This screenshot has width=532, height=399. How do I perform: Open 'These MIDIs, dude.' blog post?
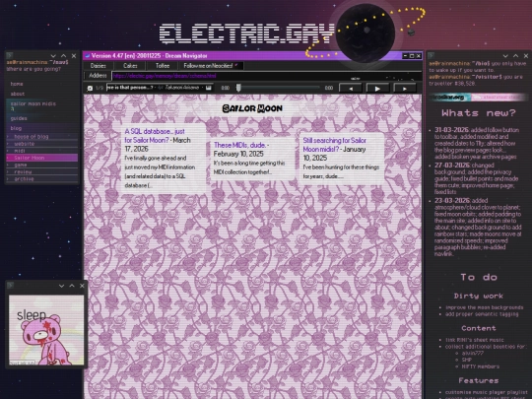[239, 145]
